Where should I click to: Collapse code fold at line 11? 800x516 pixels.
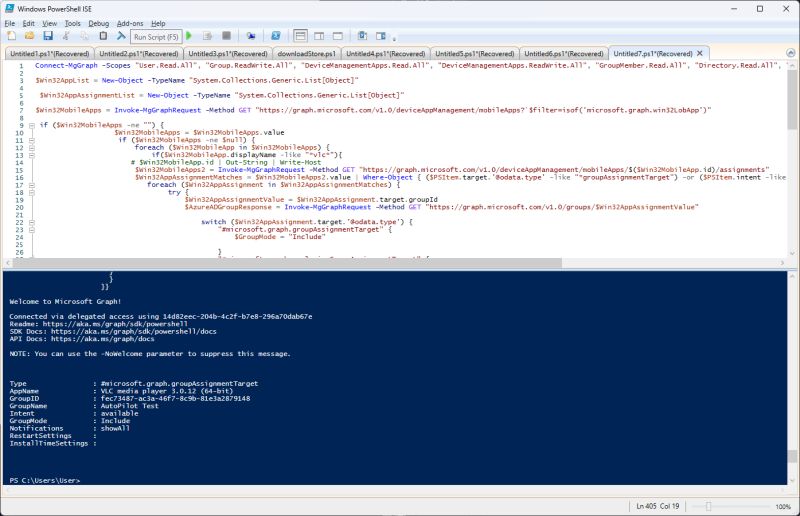point(32,140)
